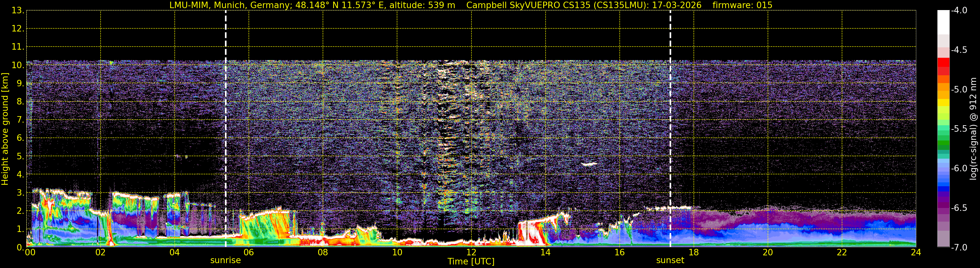Click the time axis tick label '16'
Image resolution: width=980 pixels, height=268 pixels.
tap(620, 252)
